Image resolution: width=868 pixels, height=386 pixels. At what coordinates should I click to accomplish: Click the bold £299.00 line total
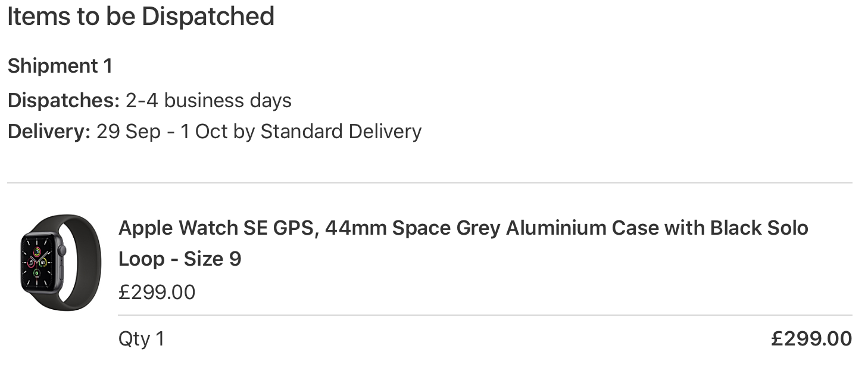pos(811,338)
